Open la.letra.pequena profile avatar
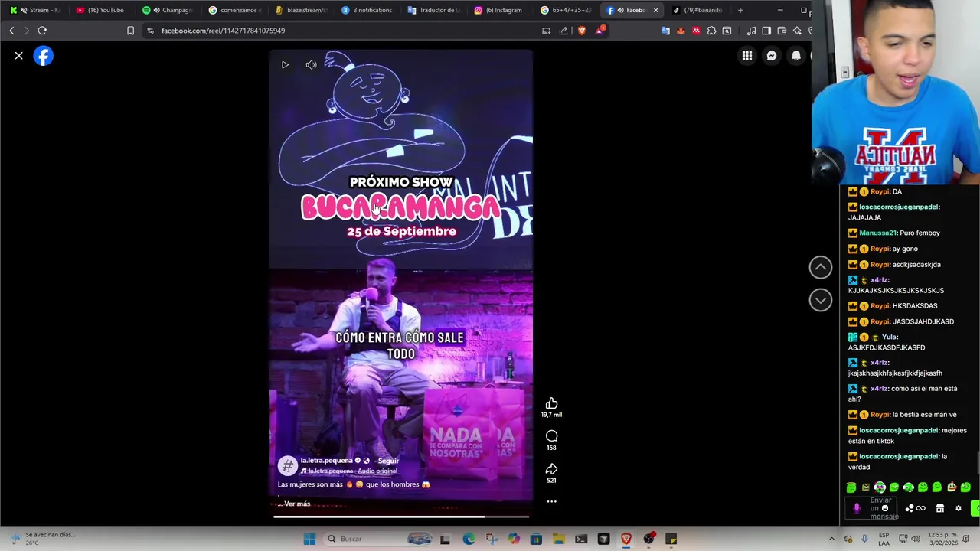The height and width of the screenshot is (551, 980). pos(287,465)
